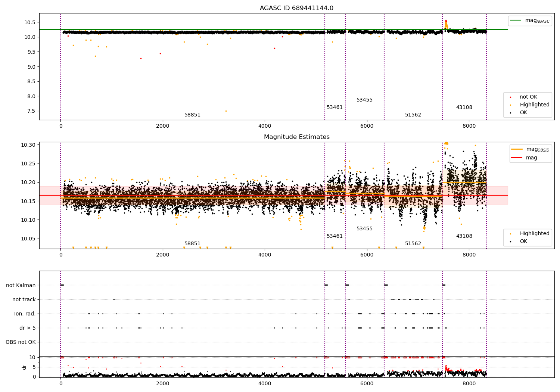The image size is (560, 392).
Task: Click the 'Magnitude Estimates' subplot title
Action: pos(296,137)
